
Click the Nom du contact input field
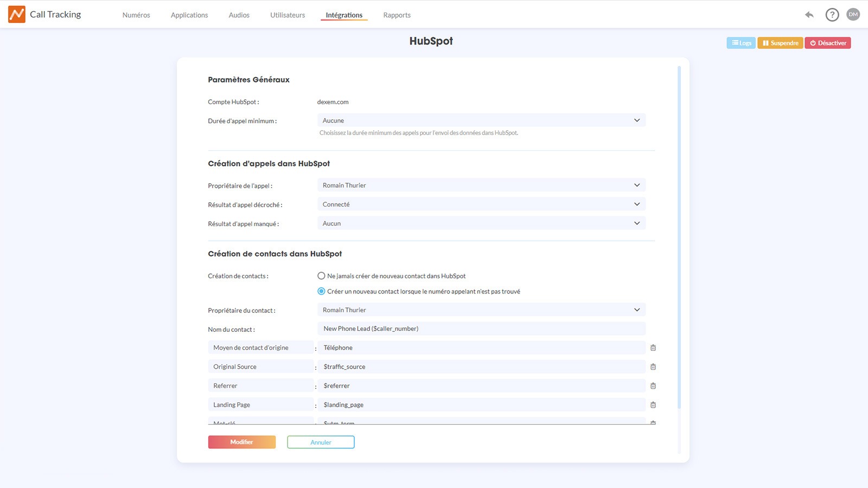481,329
